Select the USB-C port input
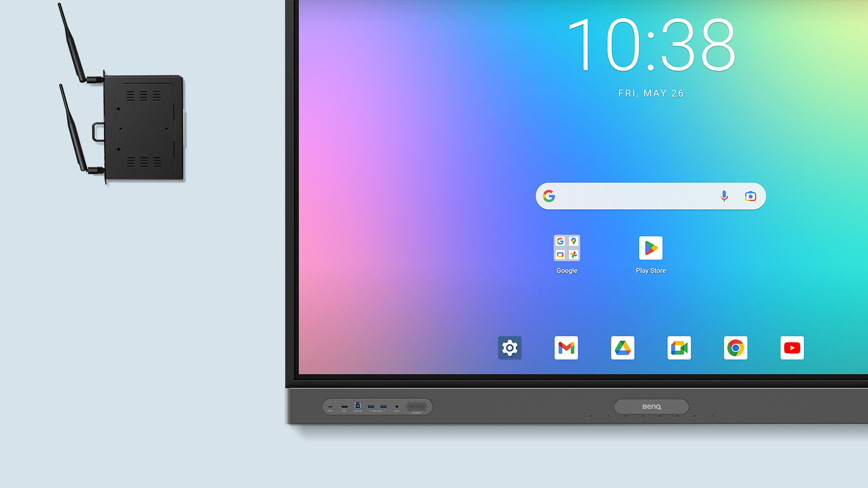 coord(331,406)
